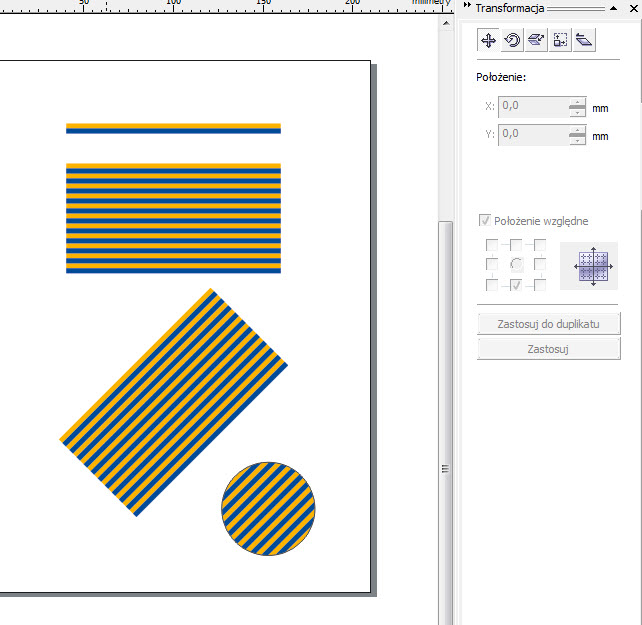Click the Y position input field
The image size is (642, 625).
[x=532, y=135]
